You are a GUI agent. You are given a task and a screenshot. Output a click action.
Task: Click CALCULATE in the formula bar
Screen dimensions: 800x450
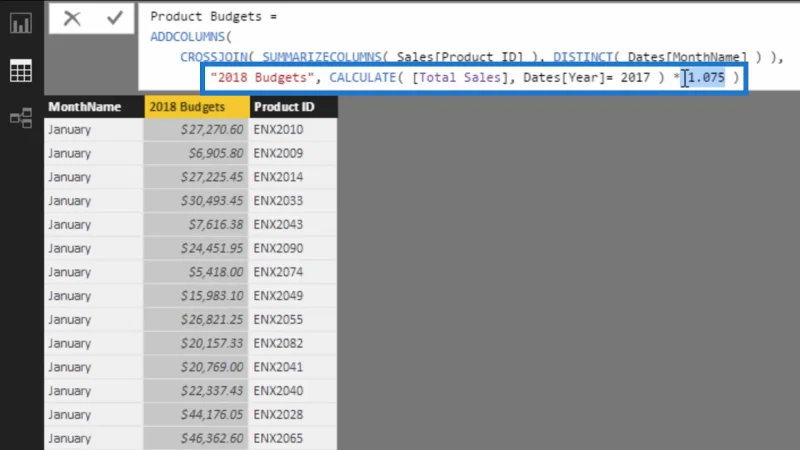point(362,78)
